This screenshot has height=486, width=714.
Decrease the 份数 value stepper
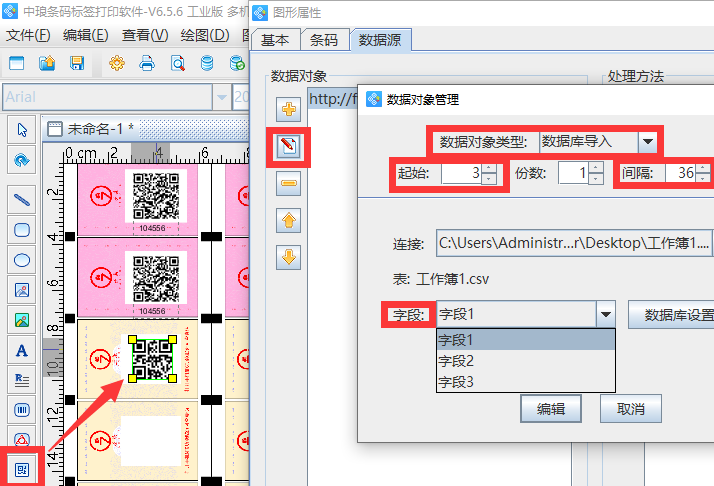point(596,179)
